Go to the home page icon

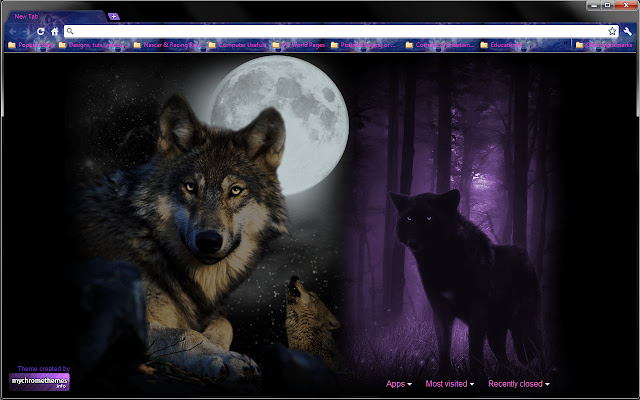pos(54,31)
